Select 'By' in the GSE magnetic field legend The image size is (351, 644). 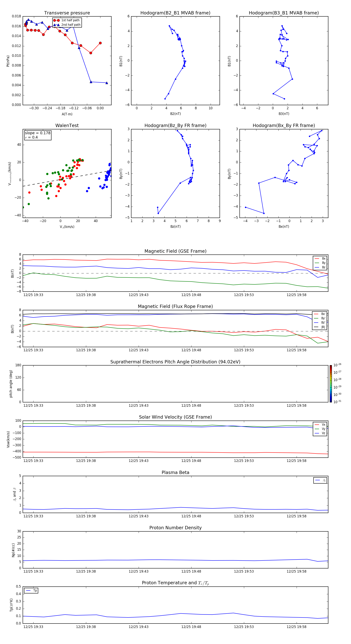(320, 263)
